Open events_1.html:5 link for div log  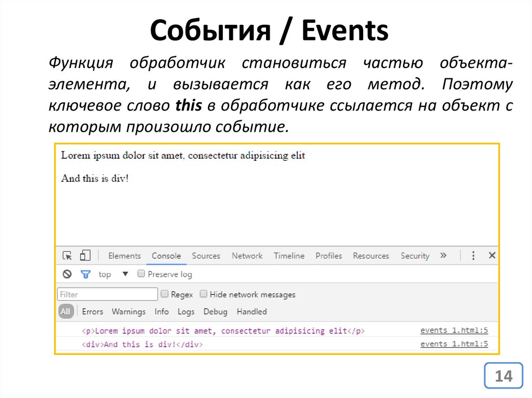454,344
